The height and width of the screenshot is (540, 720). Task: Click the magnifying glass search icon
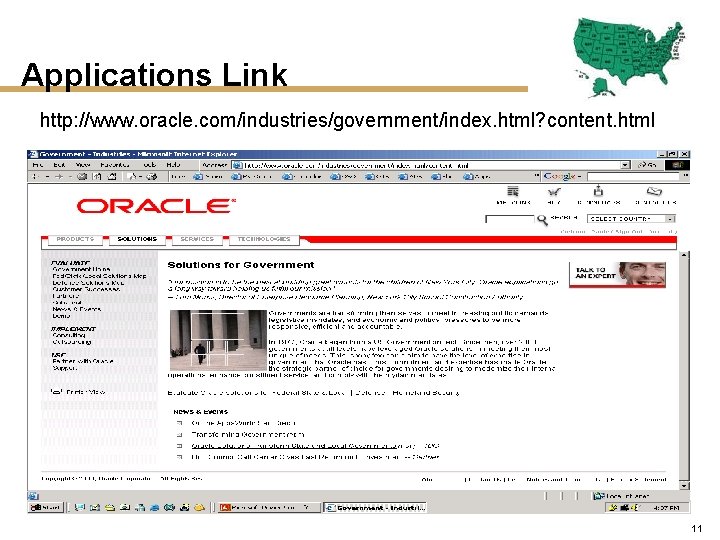[542, 220]
